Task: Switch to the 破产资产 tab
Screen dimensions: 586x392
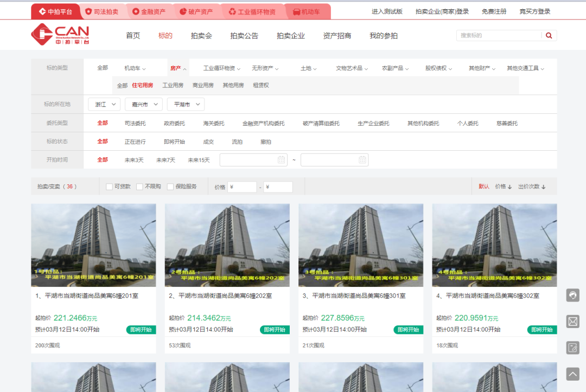Action: (196, 11)
